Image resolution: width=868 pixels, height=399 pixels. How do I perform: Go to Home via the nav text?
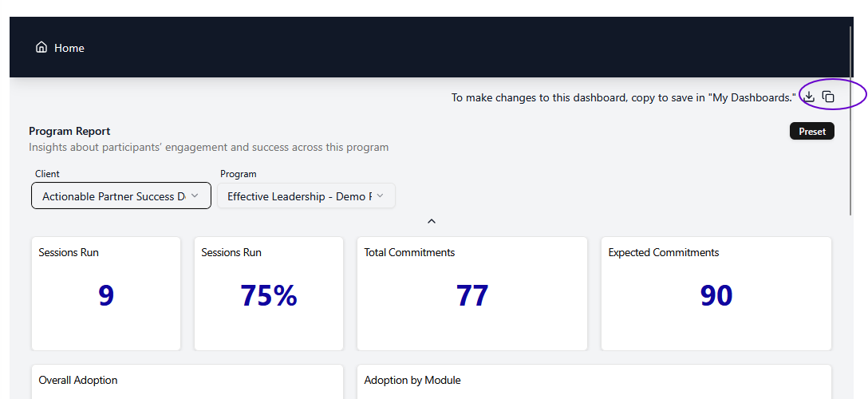click(69, 48)
